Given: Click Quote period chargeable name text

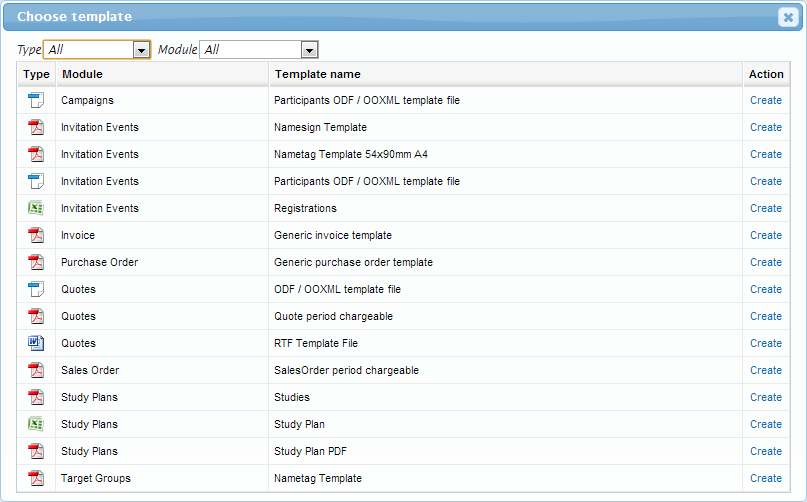Looking at the screenshot, I should (x=333, y=316).
